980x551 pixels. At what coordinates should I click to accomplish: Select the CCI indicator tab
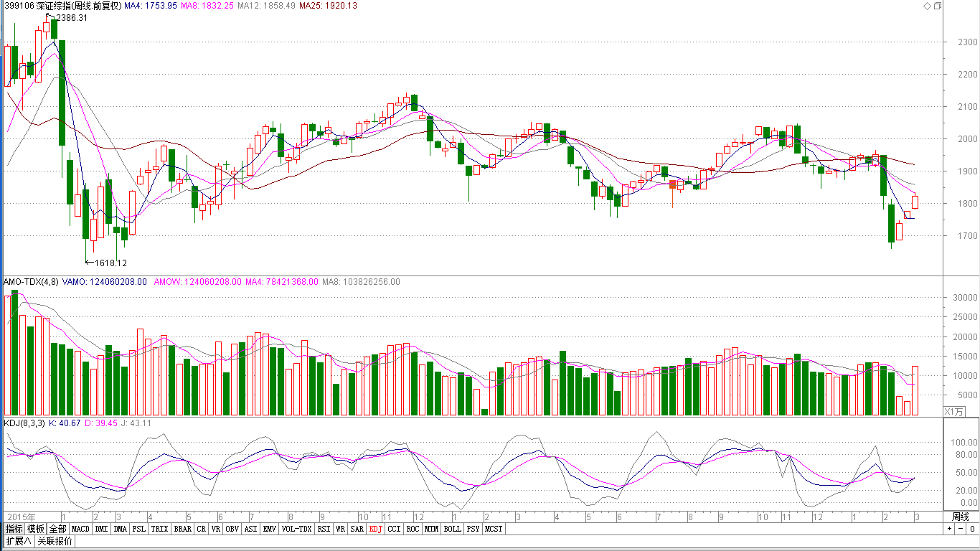(394, 529)
